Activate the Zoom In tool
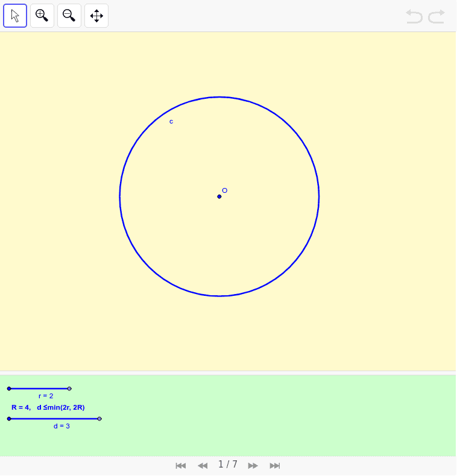This screenshot has height=476, width=457. click(x=42, y=16)
